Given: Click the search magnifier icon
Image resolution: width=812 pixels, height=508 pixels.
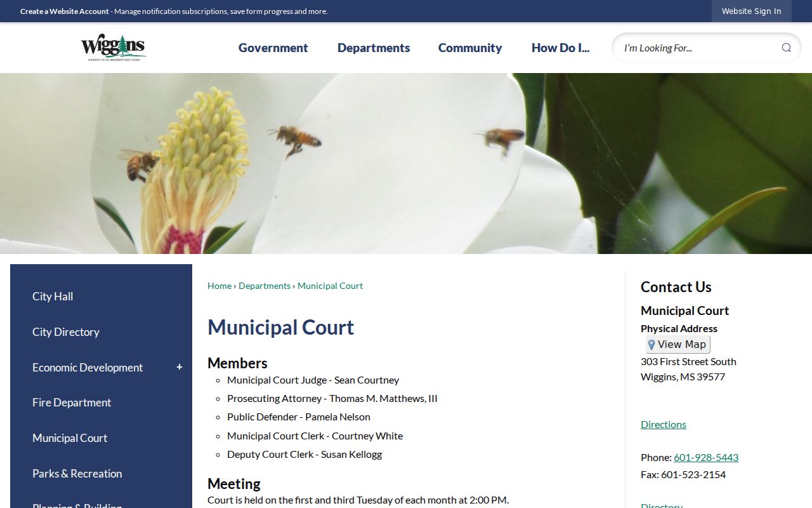Looking at the screenshot, I should (786, 48).
